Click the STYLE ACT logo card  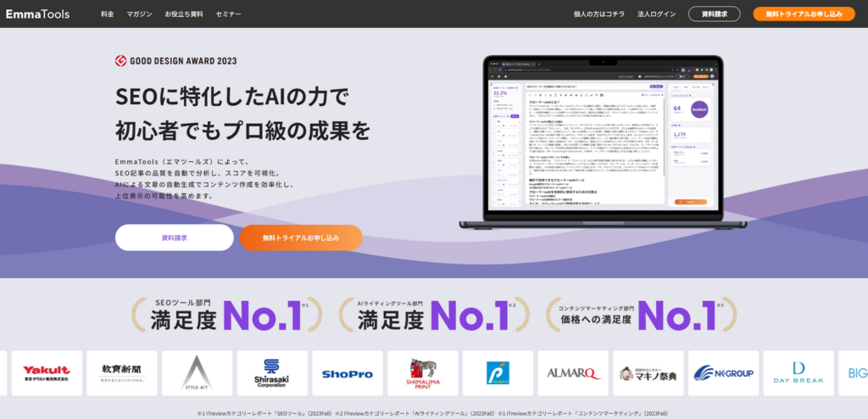[197, 373]
